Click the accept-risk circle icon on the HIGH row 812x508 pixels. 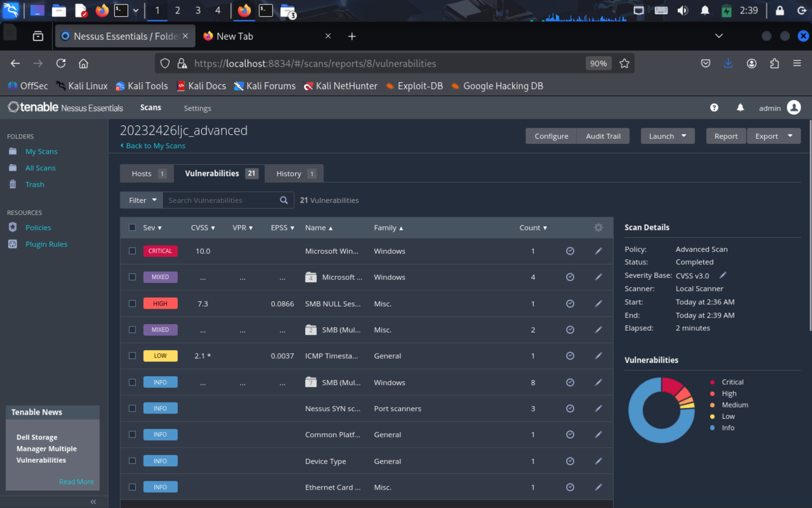(570, 304)
